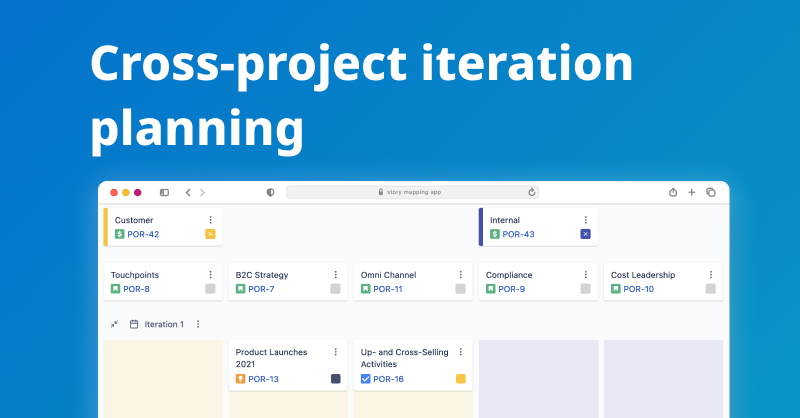The height and width of the screenshot is (418, 800).
Task: Click the gray swatch on Omni Channel card
Action: pos(460,289)
